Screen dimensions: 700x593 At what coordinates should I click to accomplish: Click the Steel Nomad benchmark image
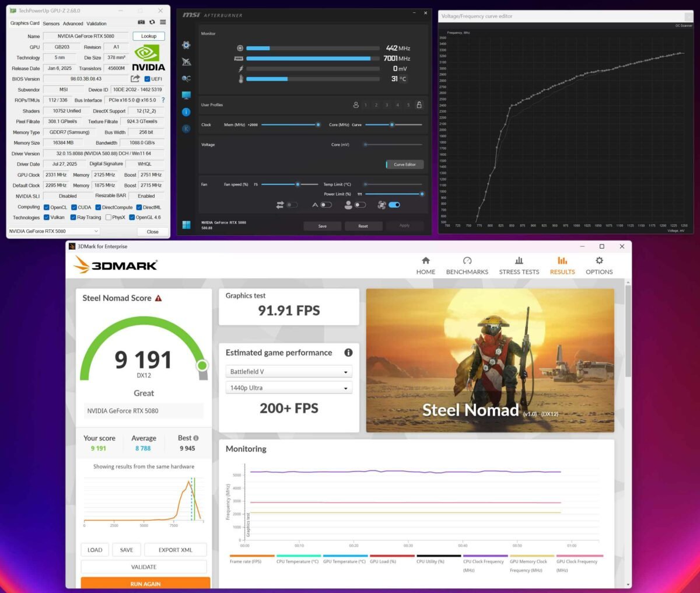[490, 361]
